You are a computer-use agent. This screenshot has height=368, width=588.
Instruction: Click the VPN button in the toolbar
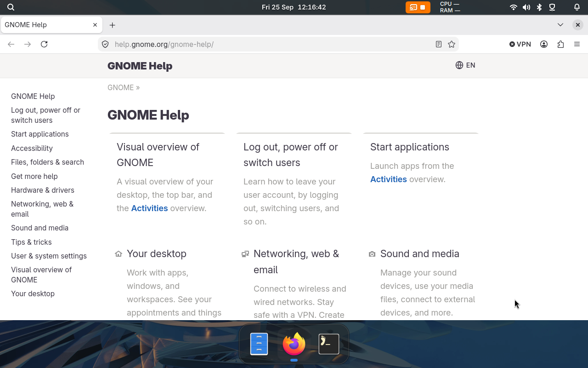(x=520, y=44)
